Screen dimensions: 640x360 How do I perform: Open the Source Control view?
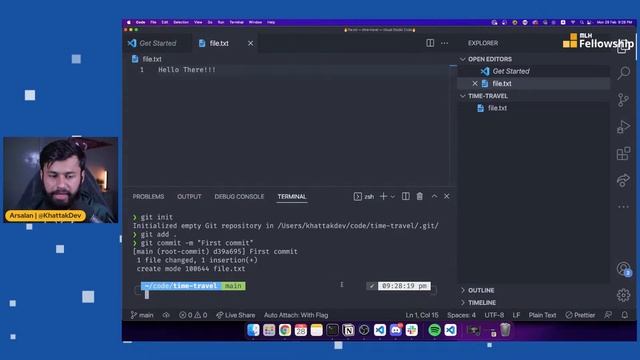pyautogui.click(x=623, y=100)
